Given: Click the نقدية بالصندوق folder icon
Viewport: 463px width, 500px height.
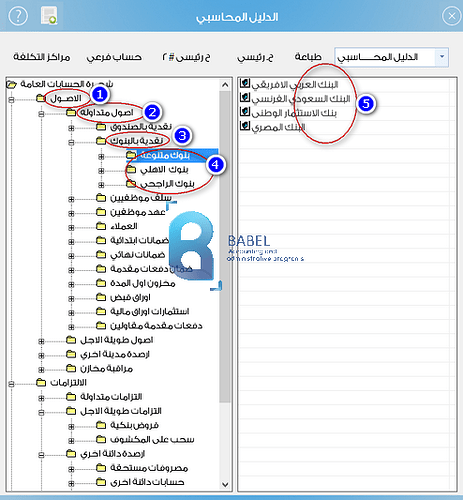Looking at the screenshot, I should 101,127.
